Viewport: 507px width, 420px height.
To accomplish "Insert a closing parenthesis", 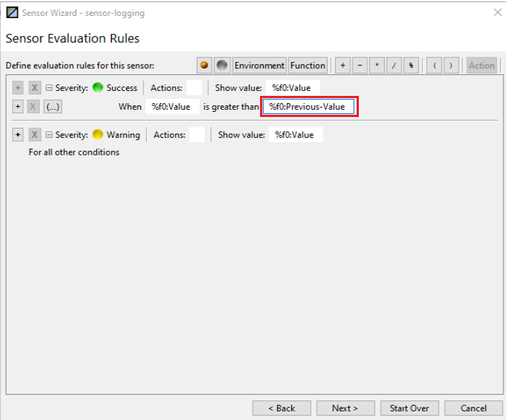I will [x=451, y=65].
